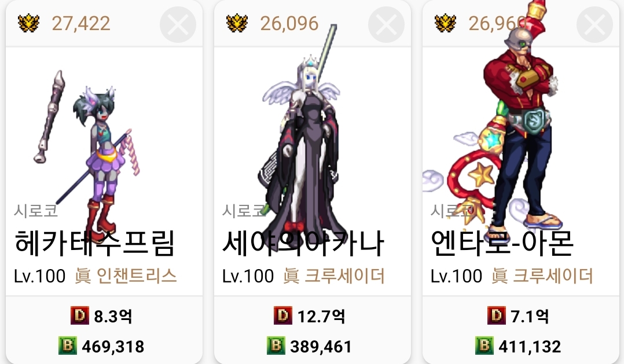Remove the 세야의아카나 card with its X button

(386, 24)
